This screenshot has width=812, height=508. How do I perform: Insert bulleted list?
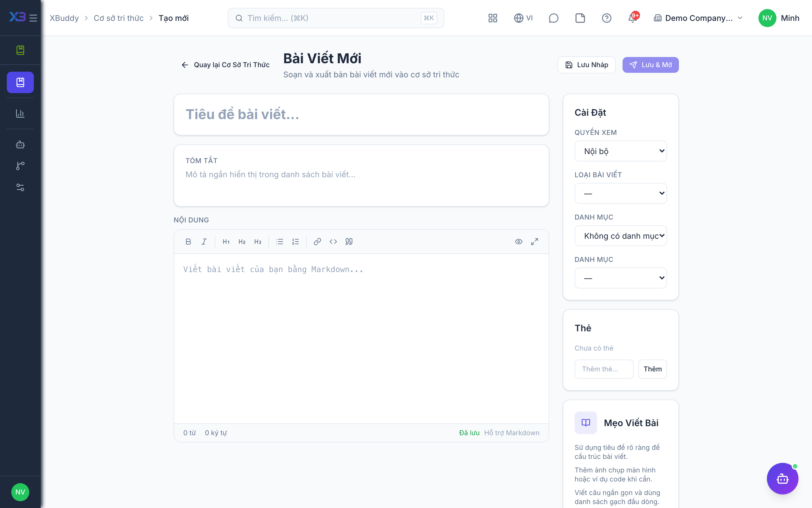(x=279, y=242)
